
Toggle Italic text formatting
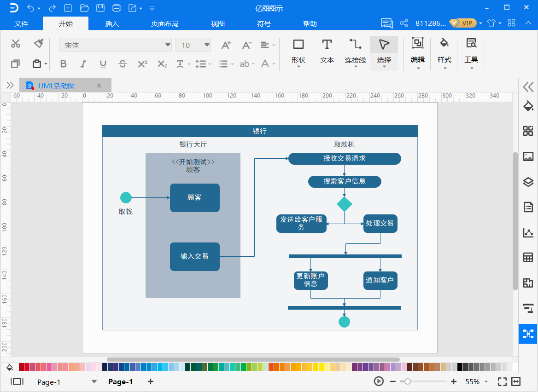coord(83,64)
